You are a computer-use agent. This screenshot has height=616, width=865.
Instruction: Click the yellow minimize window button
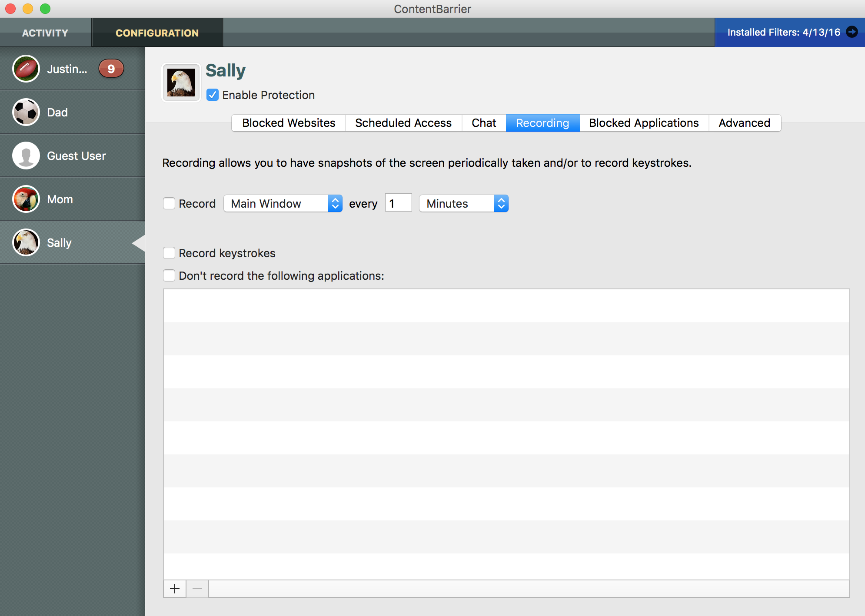28,9
